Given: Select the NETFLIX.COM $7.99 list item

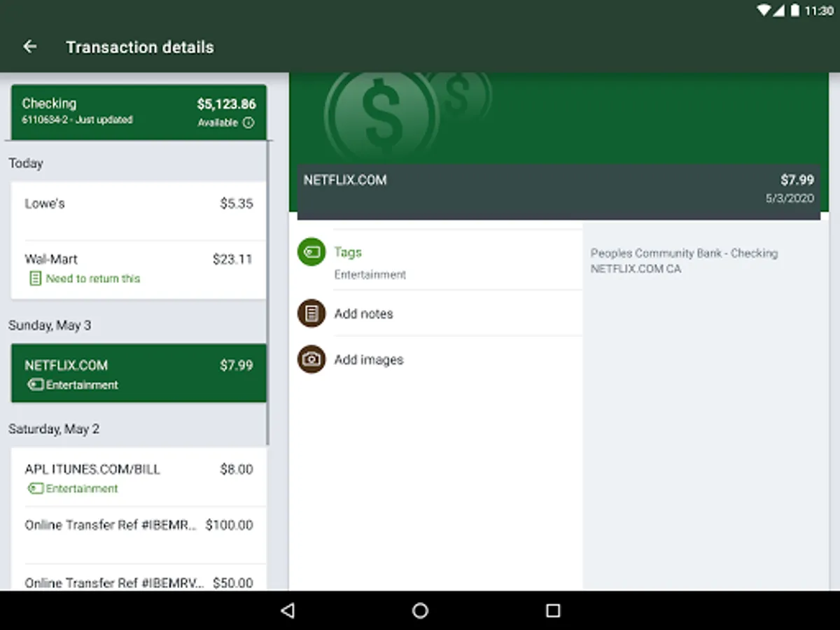Looking at the screenshot, I should pyautogui.click(x=139, y=373).
